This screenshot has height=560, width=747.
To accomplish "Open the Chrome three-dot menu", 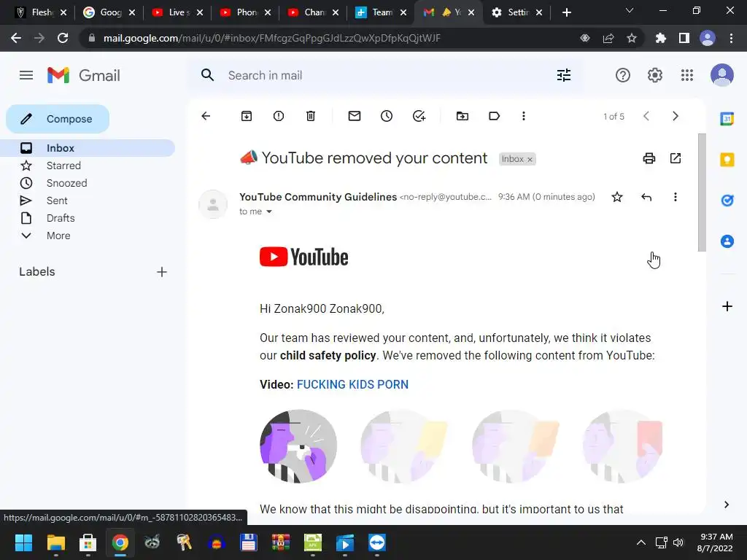I will [x=731, y=38].
